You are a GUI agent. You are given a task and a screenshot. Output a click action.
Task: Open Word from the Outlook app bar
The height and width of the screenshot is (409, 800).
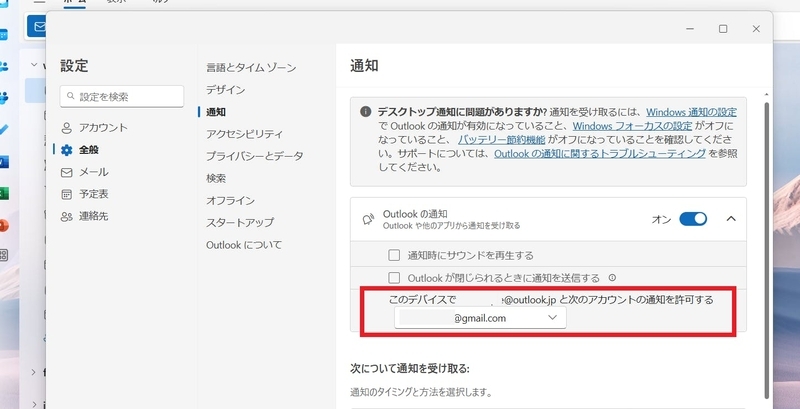click(4, 162)
